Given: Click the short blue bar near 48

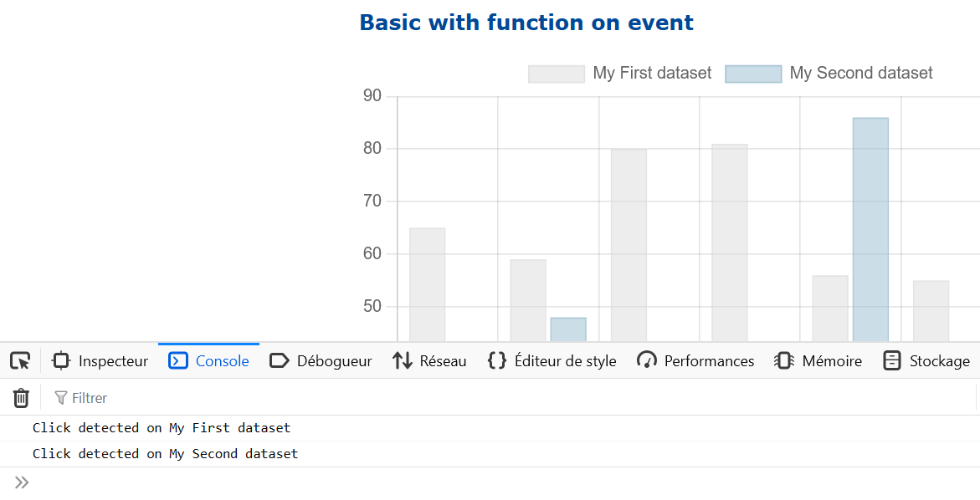Looking at the screenshot, I should 568,329.
